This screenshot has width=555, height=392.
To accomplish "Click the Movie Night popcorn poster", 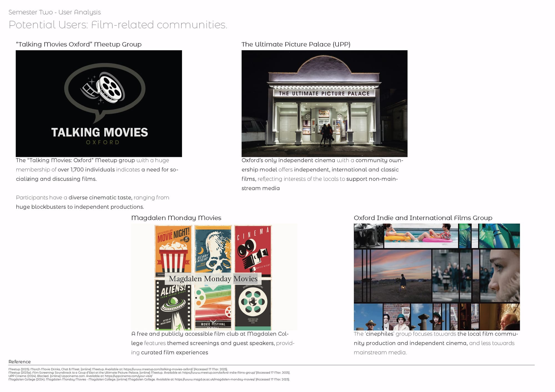I will (x=173, y=248).
